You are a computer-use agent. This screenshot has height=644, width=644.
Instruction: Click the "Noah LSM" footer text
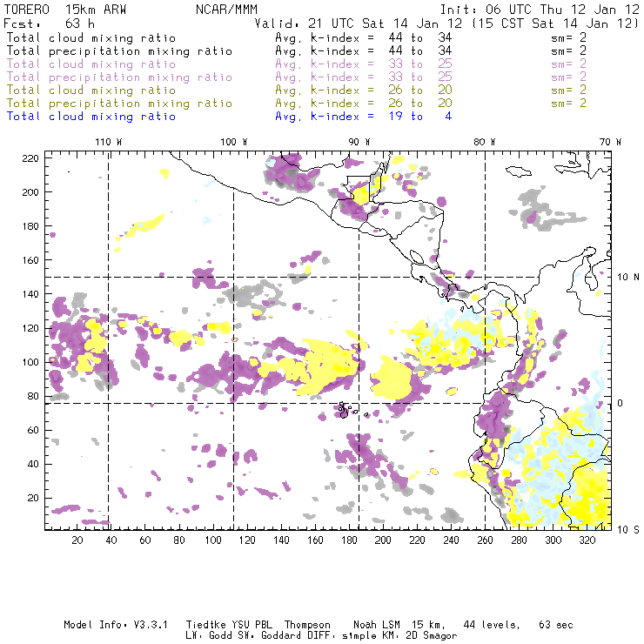tap(377, 625)
